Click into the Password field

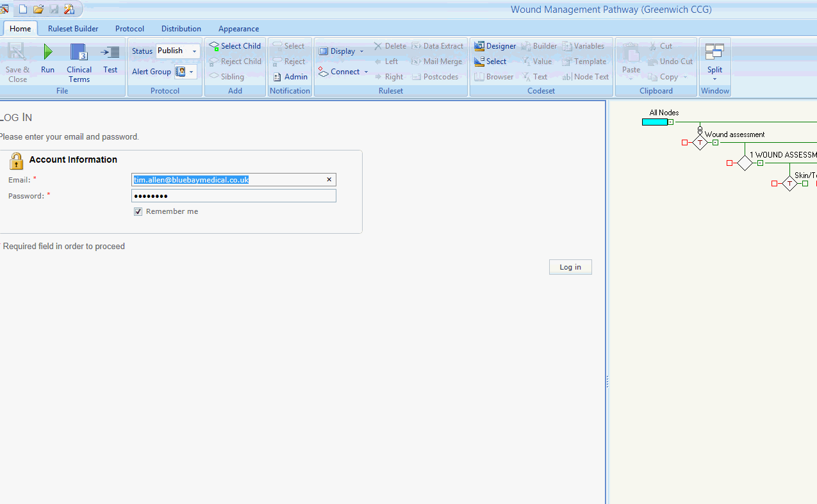pyautogui.click(x=234, y=196)
